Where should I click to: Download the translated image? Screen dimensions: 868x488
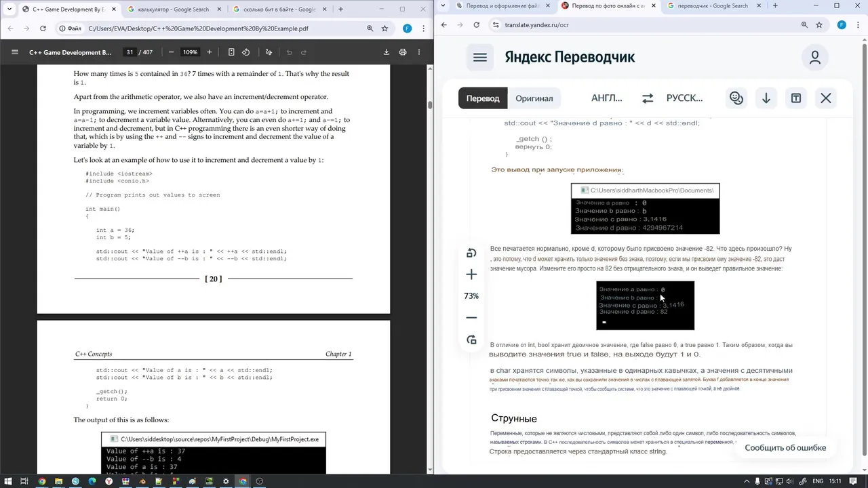pyautogui.click(x=766, y=98)
